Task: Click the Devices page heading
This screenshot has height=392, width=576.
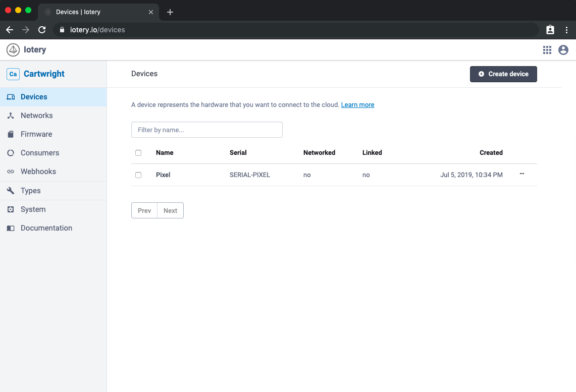Action: [x=144, y=74]
